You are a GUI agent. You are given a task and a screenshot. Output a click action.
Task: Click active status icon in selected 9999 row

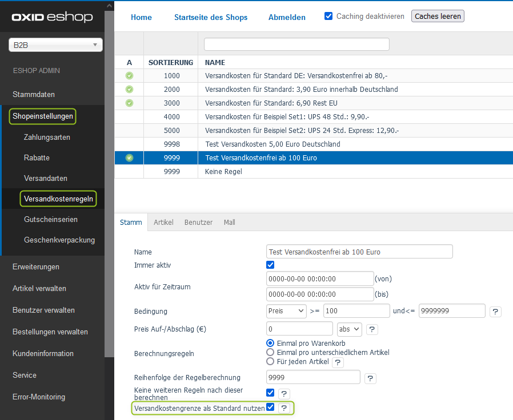tap(129, 158)
